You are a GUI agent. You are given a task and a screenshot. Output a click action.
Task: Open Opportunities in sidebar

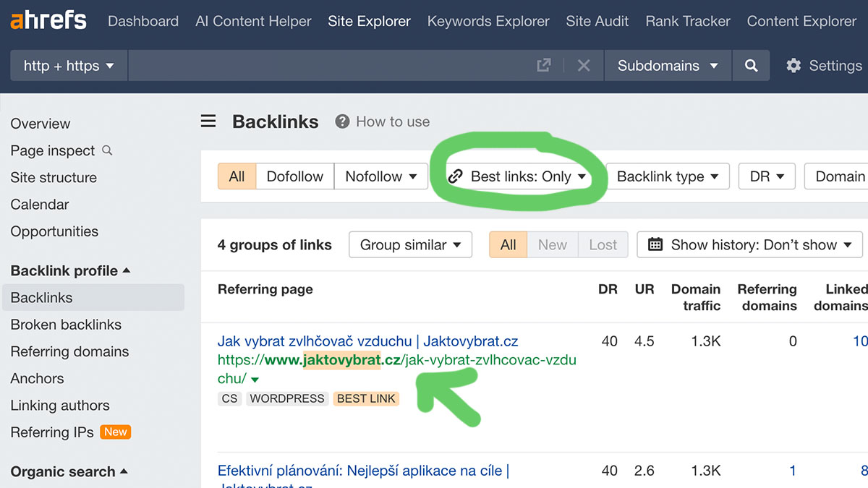pos(54,231)
